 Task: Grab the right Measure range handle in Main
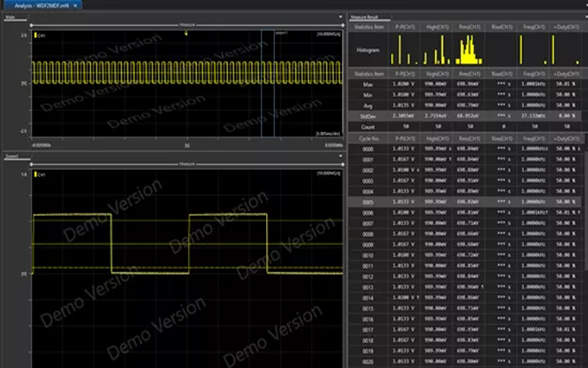343,25
